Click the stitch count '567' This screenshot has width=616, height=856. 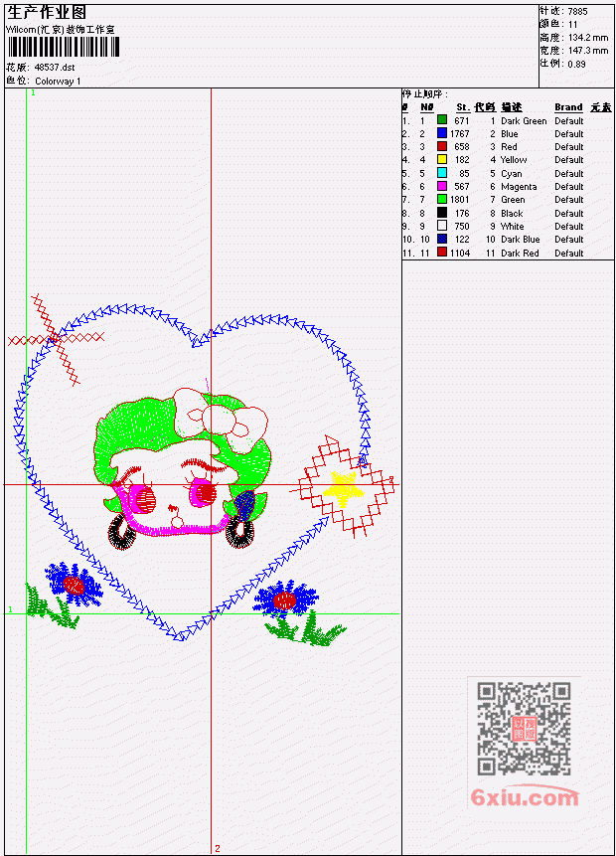click(462, 187)
